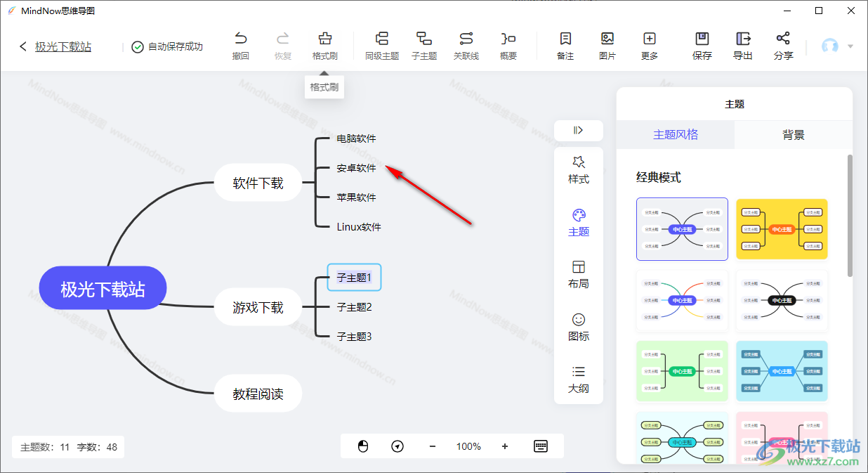Select the 安卓软件 subtopic
The height and width of the screenshot is (473, 868).
pyautogui.click(x=356, y=168)
